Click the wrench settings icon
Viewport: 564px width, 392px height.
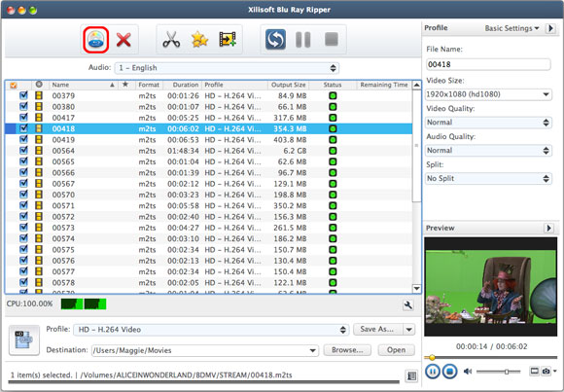pyautogui.click(x=407, y=305)
